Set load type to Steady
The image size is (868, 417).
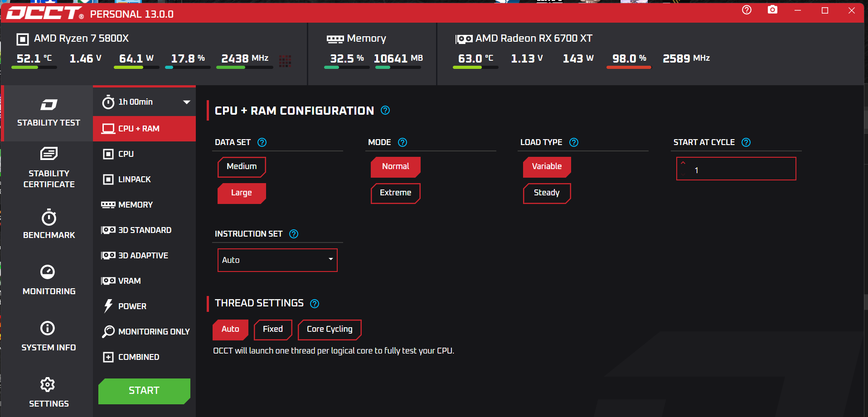click(x=547, y=193)
